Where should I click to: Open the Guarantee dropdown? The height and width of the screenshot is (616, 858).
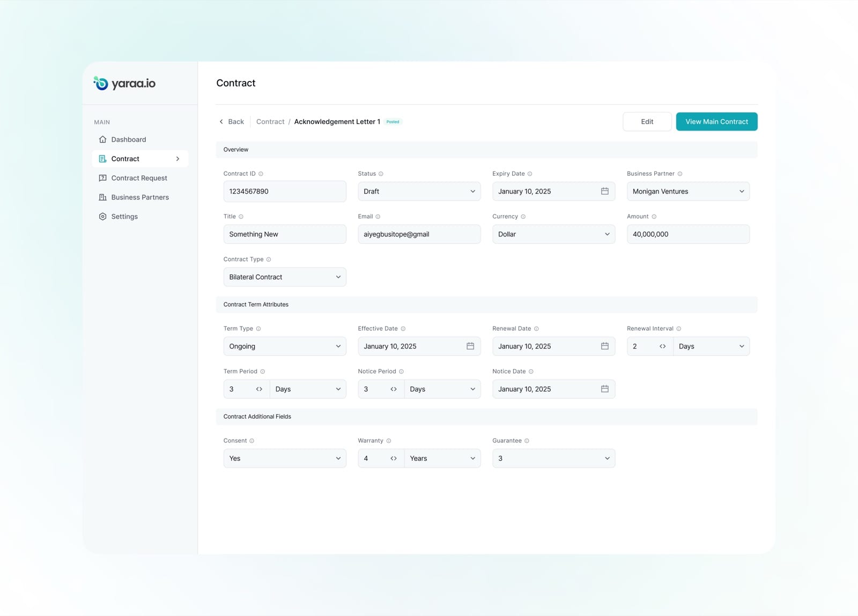pos(553,458)
